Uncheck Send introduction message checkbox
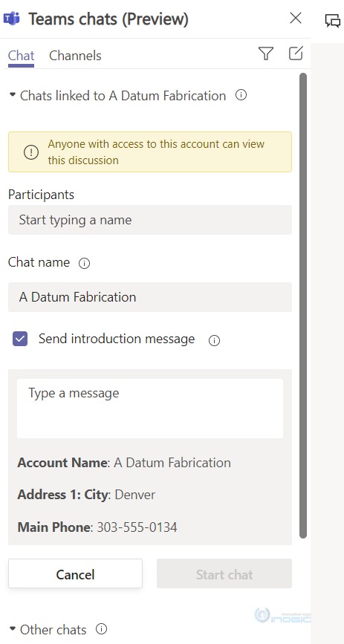 coord(20,339)
